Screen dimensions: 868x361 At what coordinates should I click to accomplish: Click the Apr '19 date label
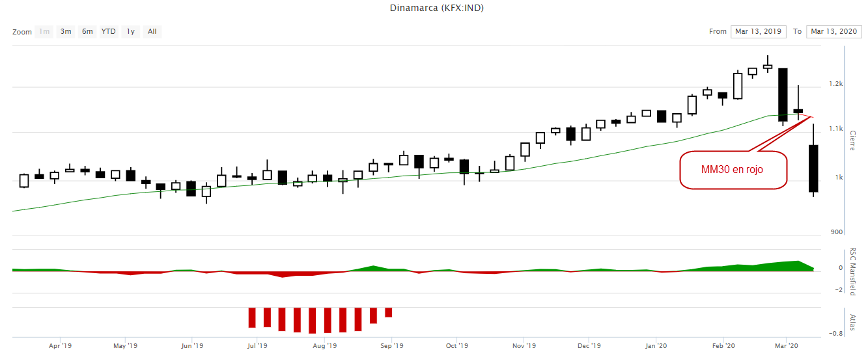click(60, 346)
